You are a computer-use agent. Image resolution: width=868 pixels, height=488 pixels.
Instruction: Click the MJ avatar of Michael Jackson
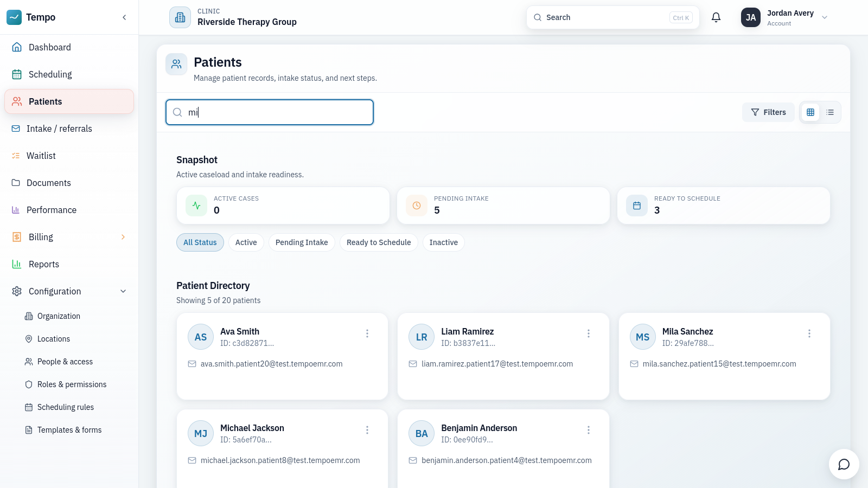click(x=201, y=434)
